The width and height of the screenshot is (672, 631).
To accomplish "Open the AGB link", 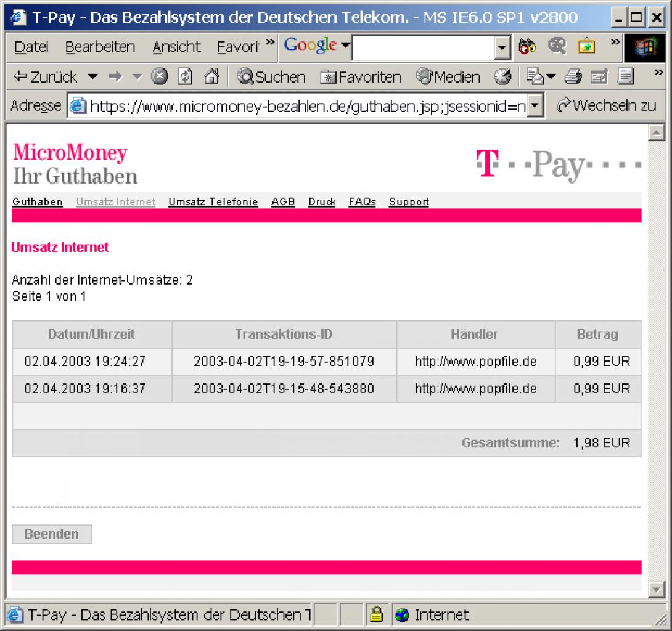I will [x=283, y=202].
